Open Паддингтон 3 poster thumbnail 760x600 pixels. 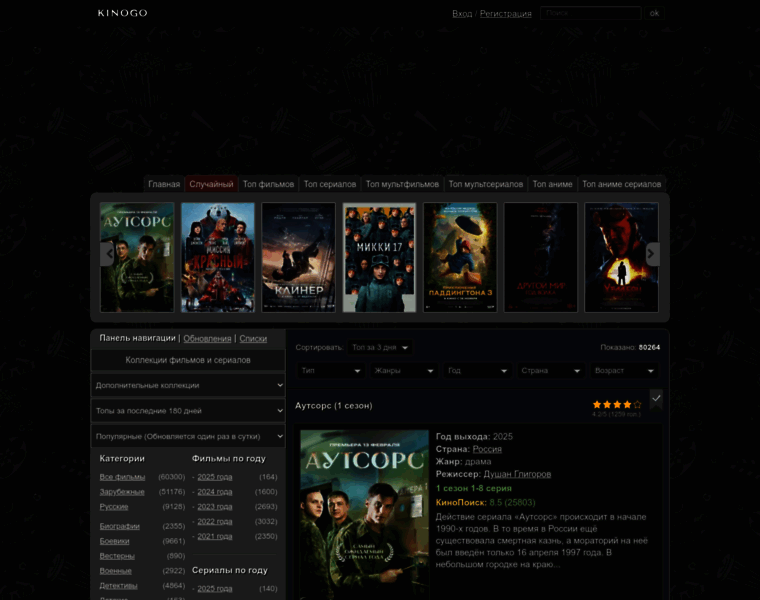coord(460,257)
